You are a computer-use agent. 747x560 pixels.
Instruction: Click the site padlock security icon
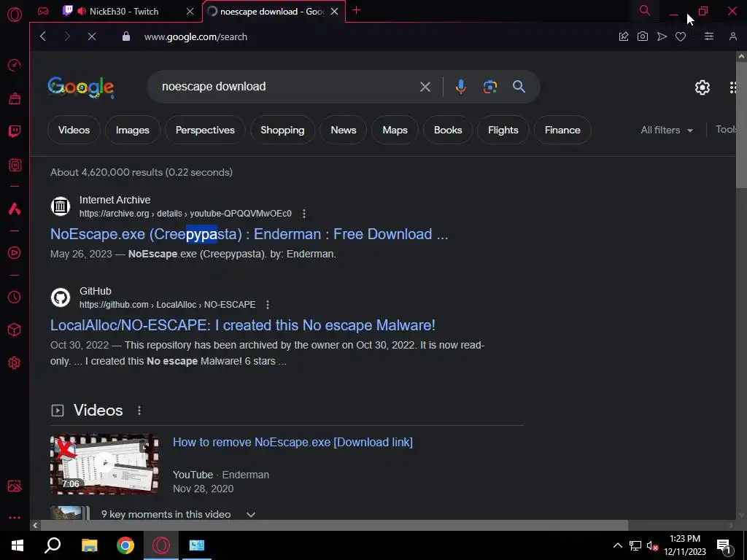point(125,36)
